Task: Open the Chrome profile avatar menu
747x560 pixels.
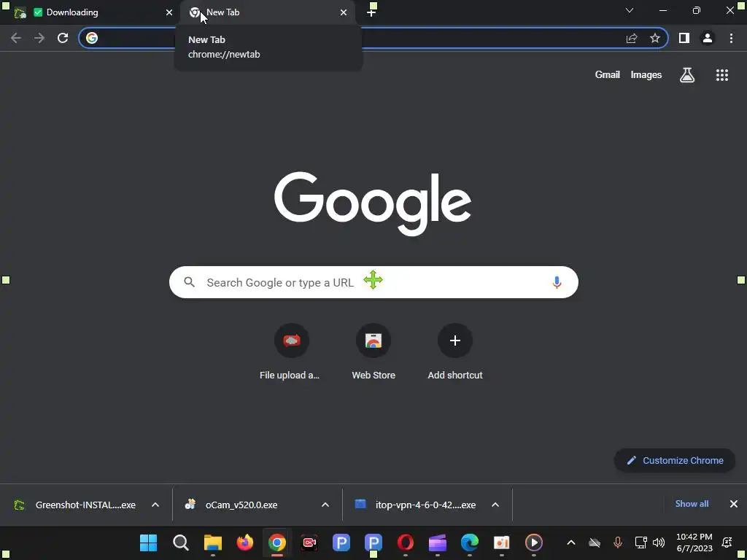Action: [x=708, y=38]
